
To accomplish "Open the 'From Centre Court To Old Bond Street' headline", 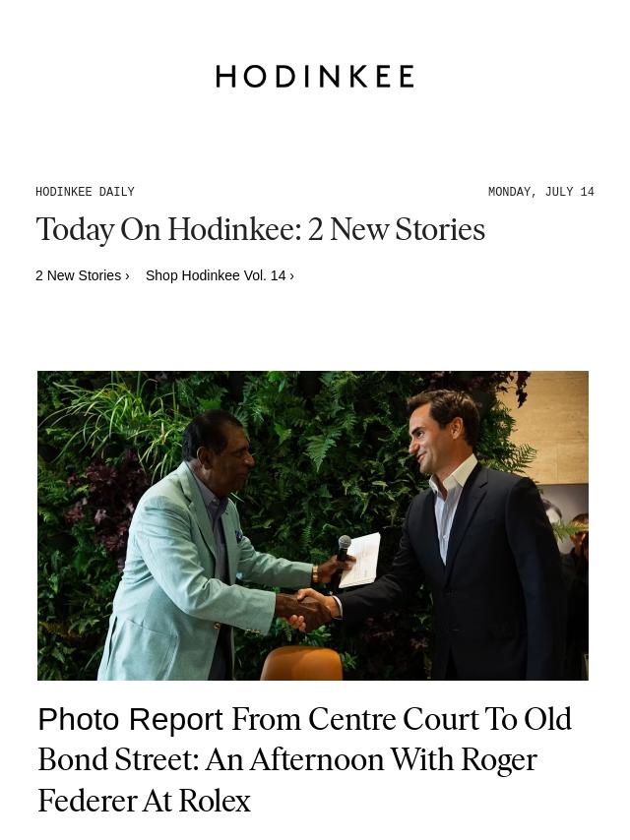I will 304,759.
